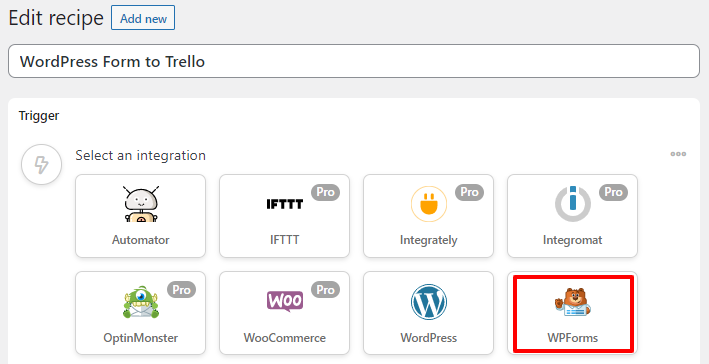This screenshot has width=709, height=364.
Task: Select the IFTTT logo icon
Action: coord(284,204)
